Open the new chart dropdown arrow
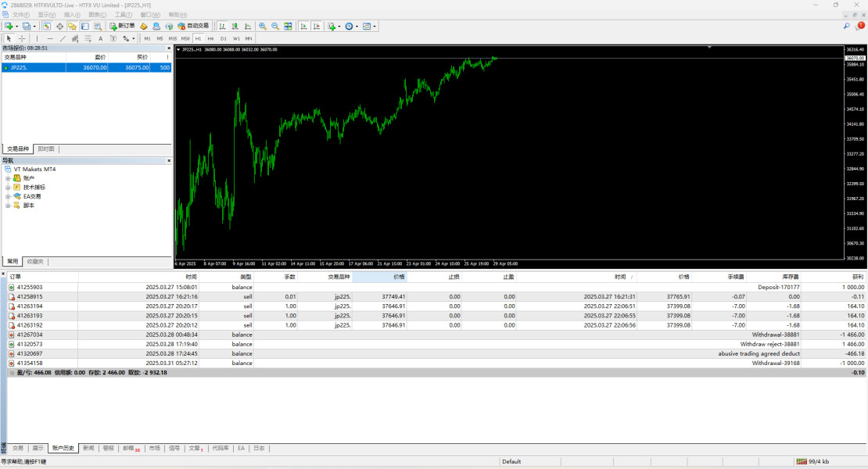Screen dimensions: 868x469 (16, 26)
